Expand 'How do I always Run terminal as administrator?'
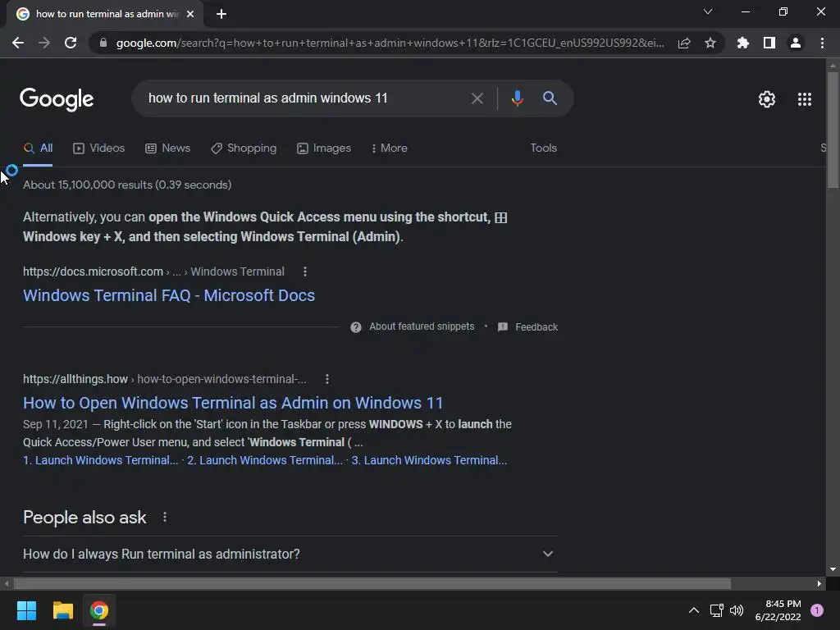The width and height of the screenshot is (840, 630). point(290,554)
